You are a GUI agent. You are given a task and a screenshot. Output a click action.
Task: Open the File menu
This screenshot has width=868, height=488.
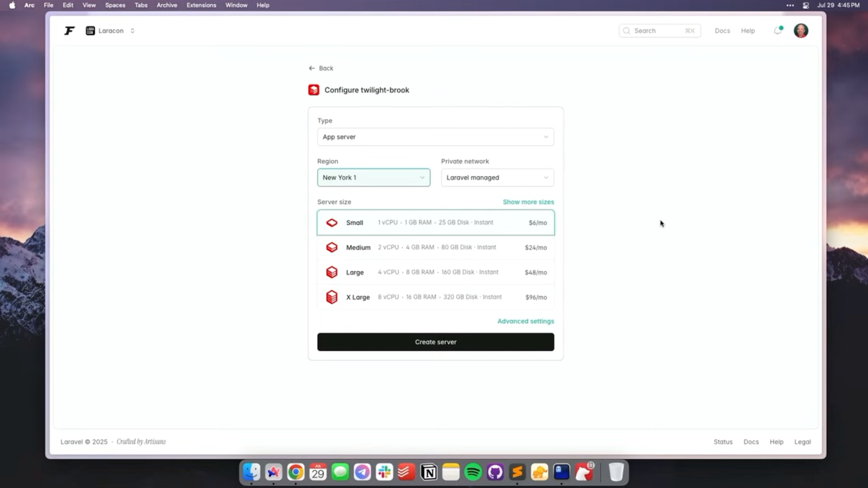point(48,5)
